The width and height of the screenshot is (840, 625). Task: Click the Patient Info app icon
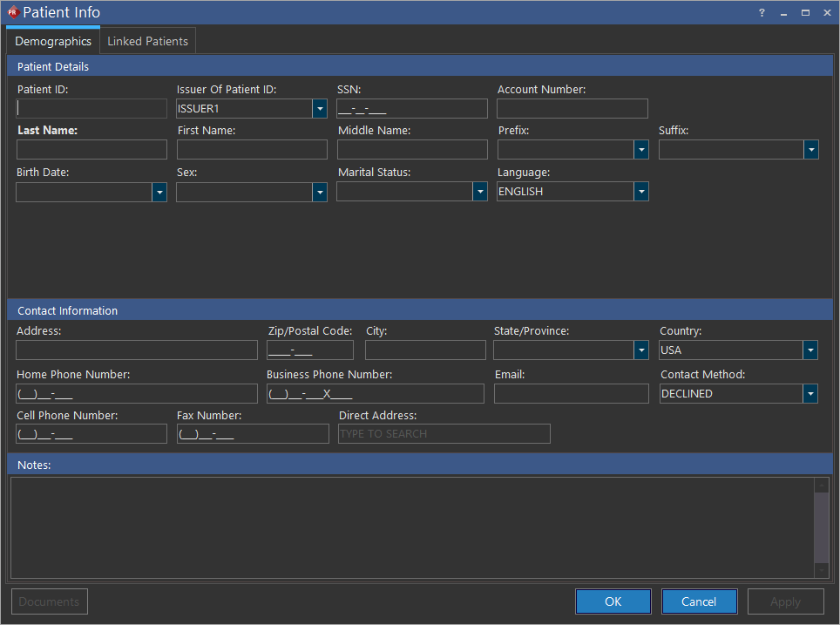(x=12, y=12)
